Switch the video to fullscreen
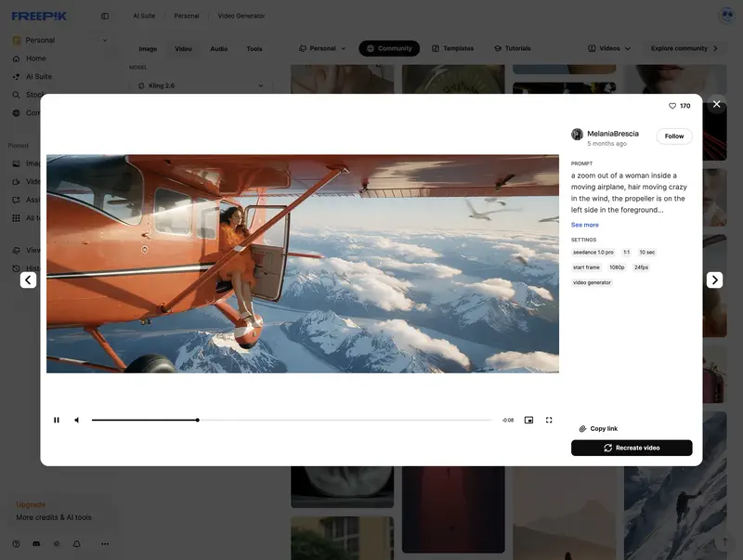 [x=548, y=419]
